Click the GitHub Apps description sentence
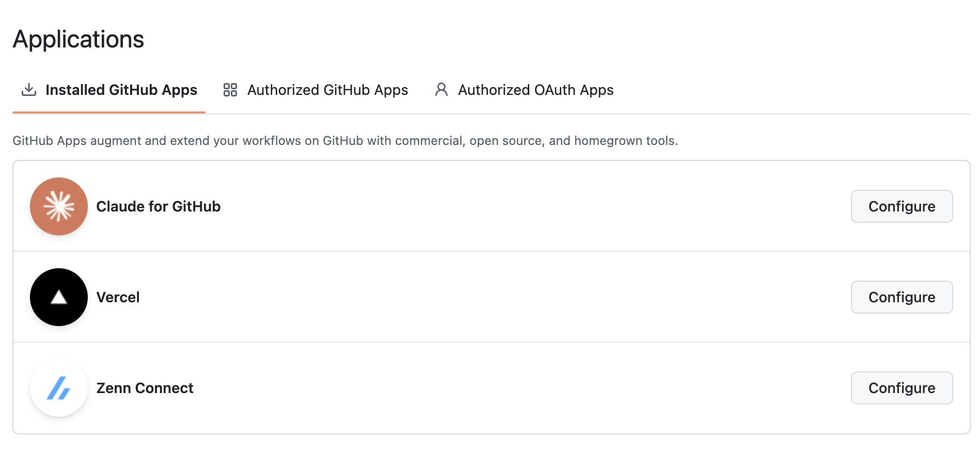 pos(345,141)
